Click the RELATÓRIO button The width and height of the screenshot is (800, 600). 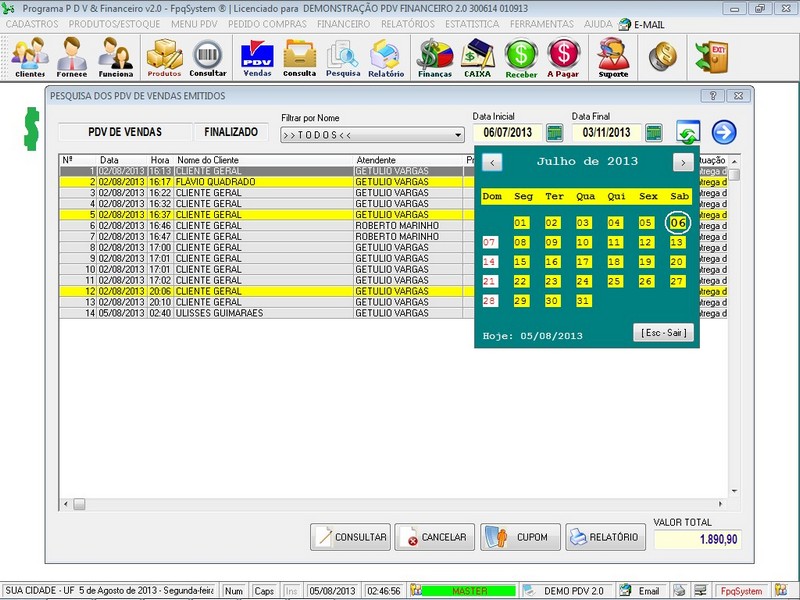click(x=606, y=537)
